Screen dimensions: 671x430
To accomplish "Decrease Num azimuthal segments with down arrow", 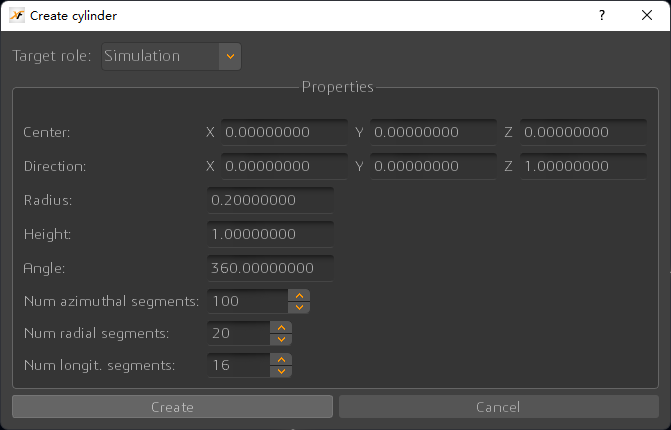I will pos(299,307).
